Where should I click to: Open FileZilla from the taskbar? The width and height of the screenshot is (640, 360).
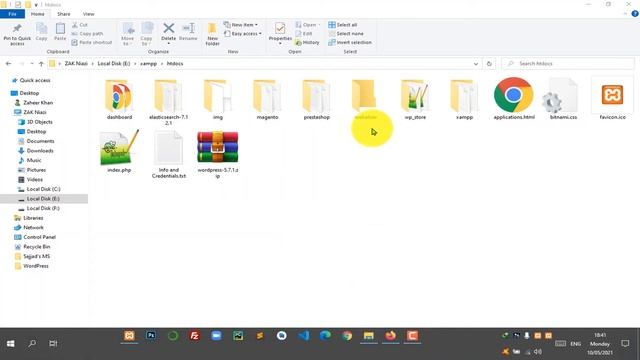[x=195, y=336]
